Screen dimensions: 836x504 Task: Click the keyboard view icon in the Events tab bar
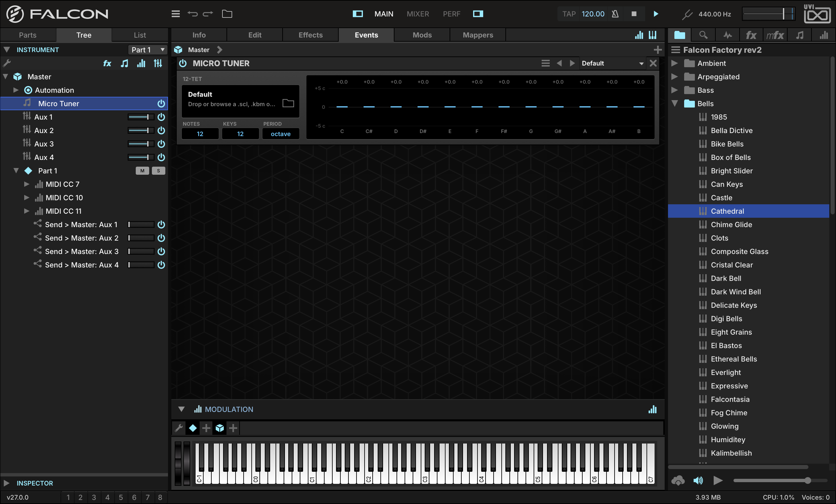(653, 35)
